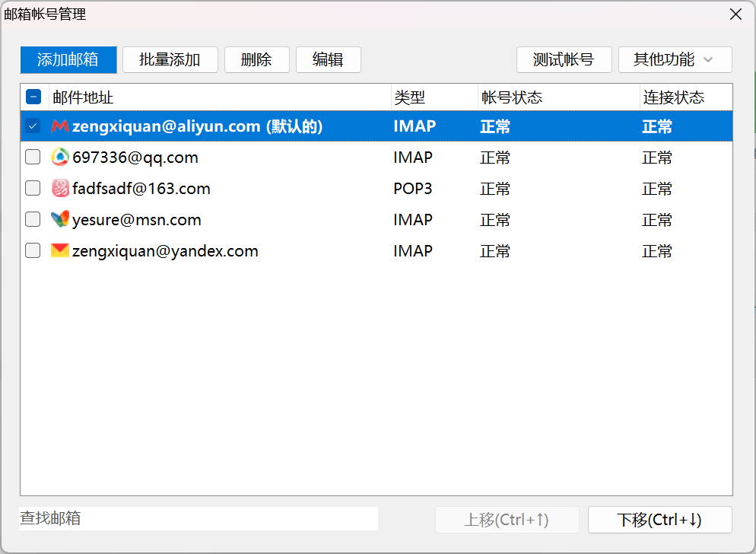This screenshot has height=554, width=756.
Task: Click IMAP type in the yesure@msn.com row
Action: (413, 220)
